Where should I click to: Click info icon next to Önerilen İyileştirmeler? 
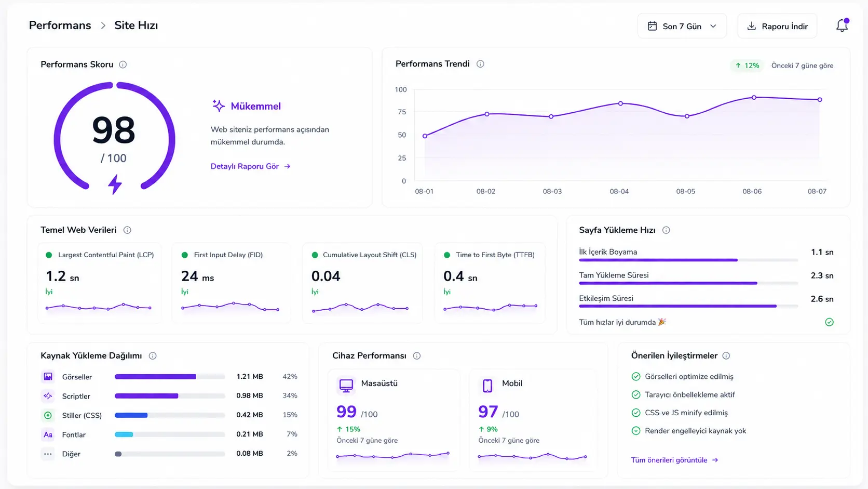coord(726,355)
